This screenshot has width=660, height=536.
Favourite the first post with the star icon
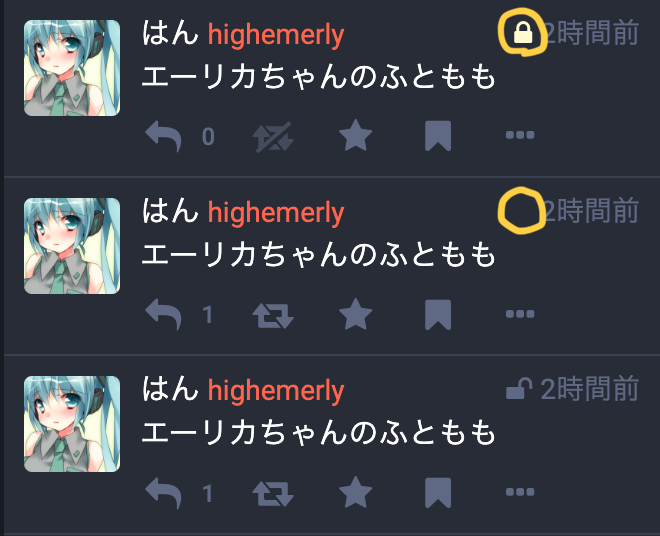[356, 135]
